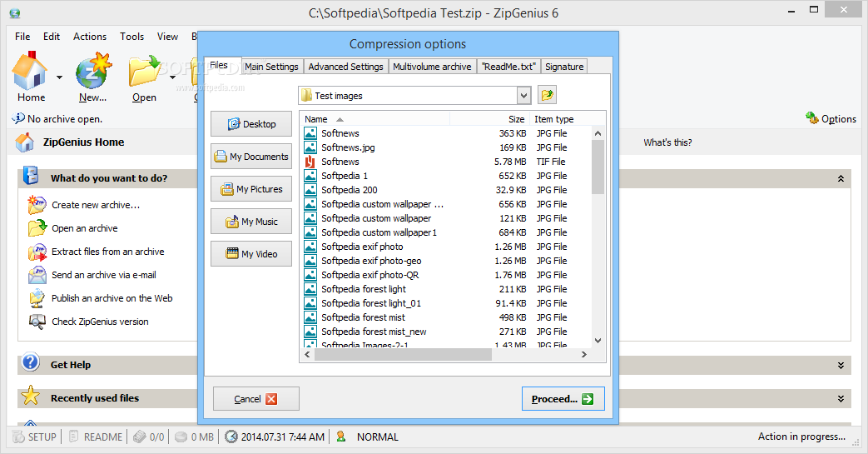Viewport: 868px width, 454px height.
Task: Open the View menu
Action: coord(167,37)
